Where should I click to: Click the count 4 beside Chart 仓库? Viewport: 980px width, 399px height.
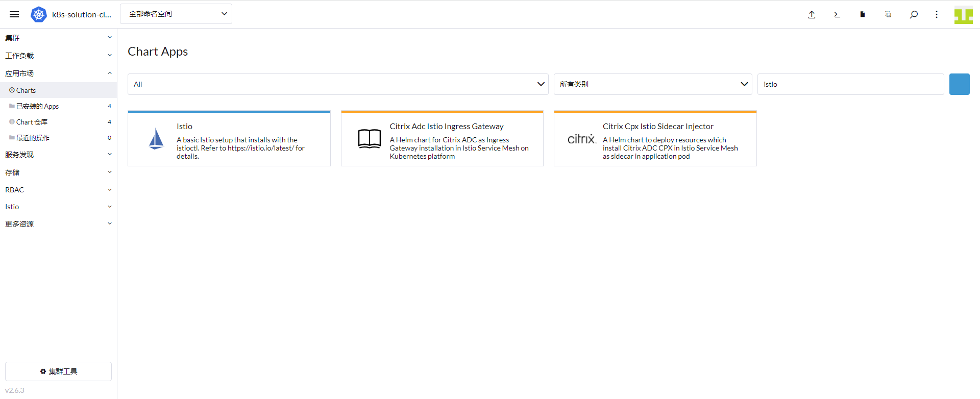(109, 122)
